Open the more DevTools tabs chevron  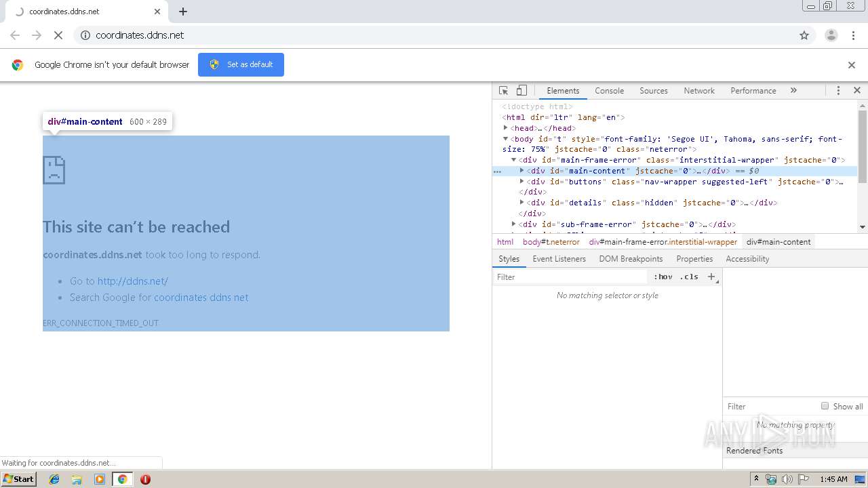pyautogui.click(x=793, y=90)
